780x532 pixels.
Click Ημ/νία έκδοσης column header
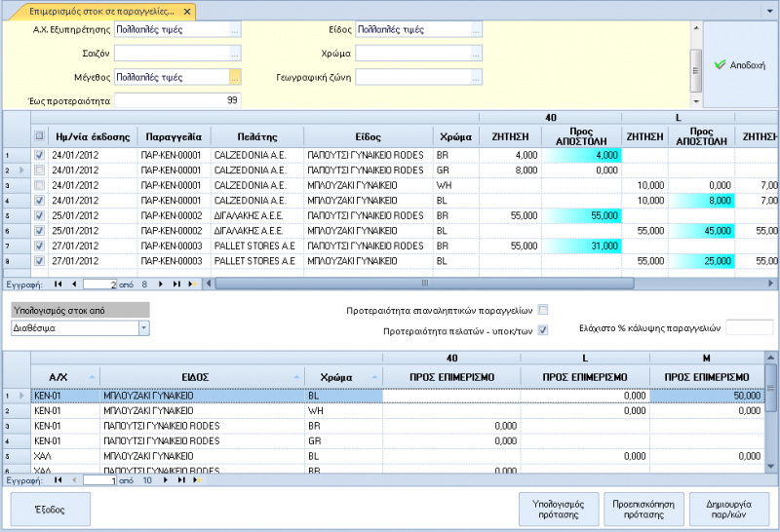(x=93, y=136)
